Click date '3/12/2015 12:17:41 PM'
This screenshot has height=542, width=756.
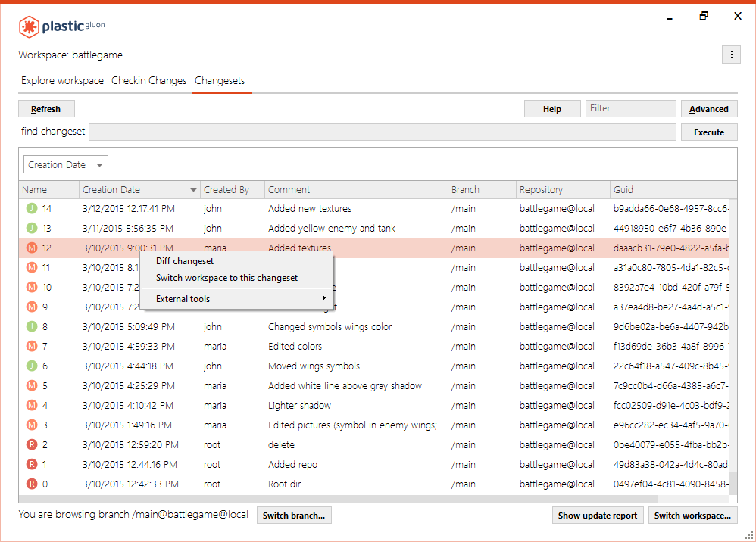[129, 209]
